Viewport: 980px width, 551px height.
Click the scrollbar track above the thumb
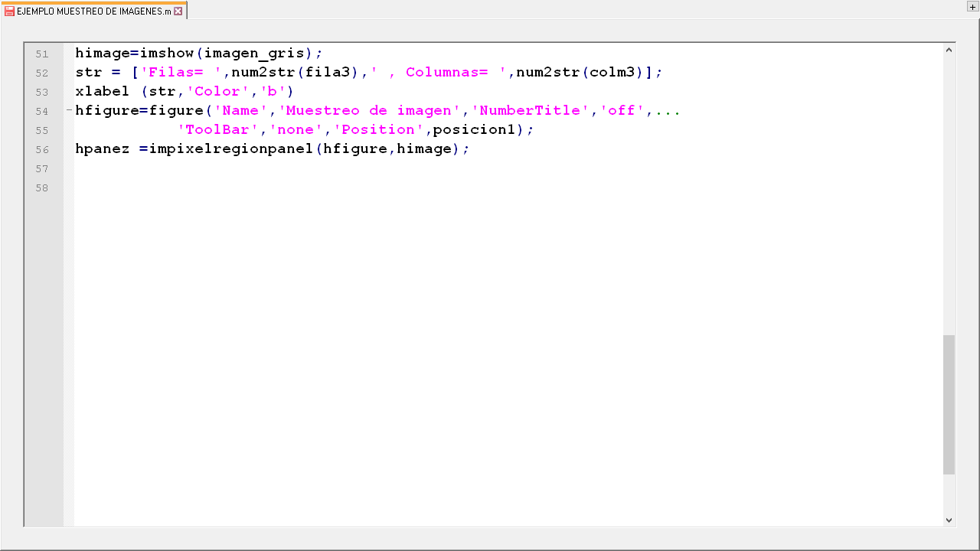[x=949, y=191]
